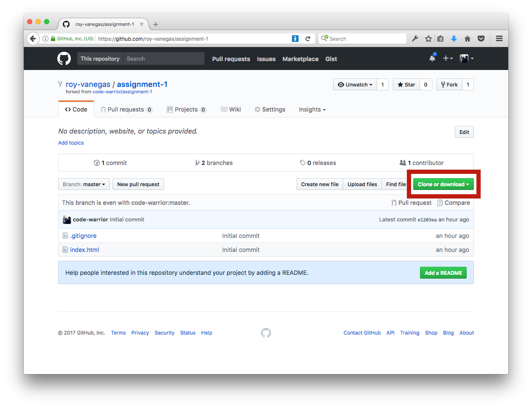Open the Wiki tab

coord(231,109)
